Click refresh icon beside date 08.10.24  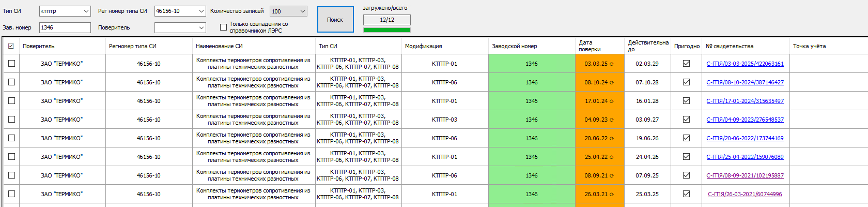(x=612, y=83)
